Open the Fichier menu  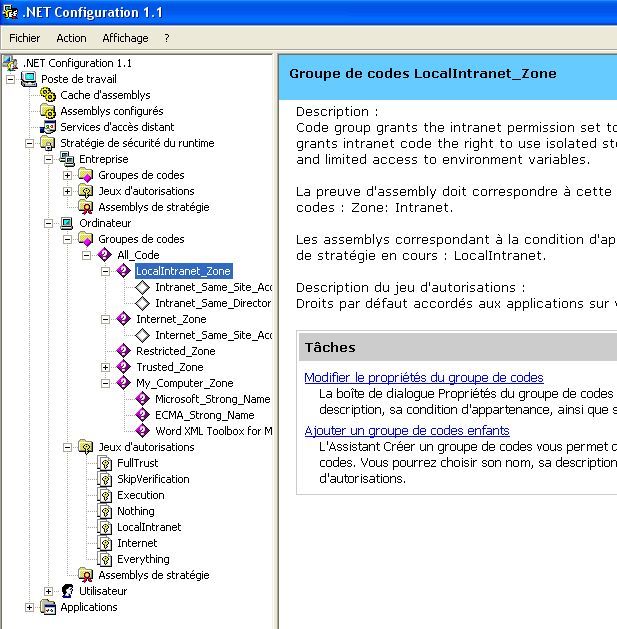[x=25, y=38]
